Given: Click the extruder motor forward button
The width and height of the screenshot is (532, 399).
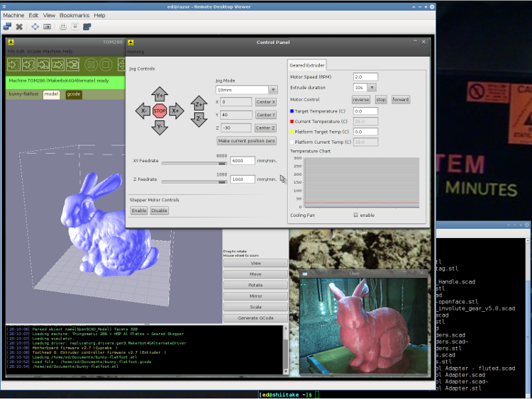Looking at the screenshot, I should pyautogui.click(x=401, y=100).
